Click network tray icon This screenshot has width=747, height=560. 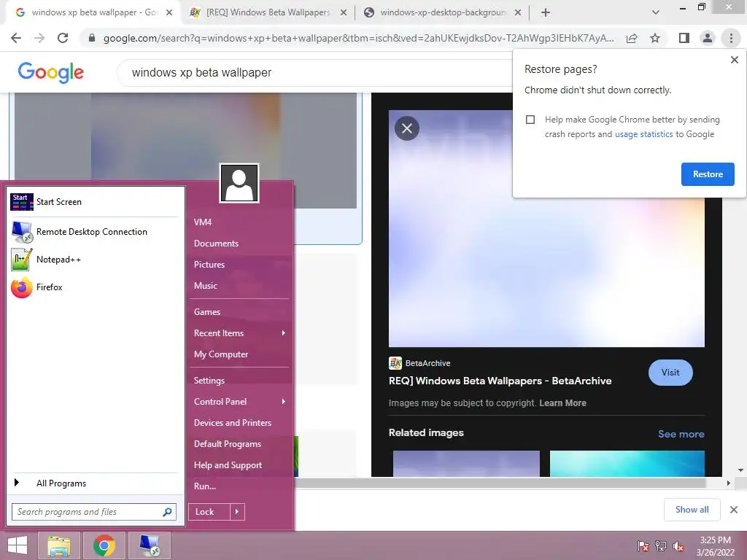[x=661, y=545]
